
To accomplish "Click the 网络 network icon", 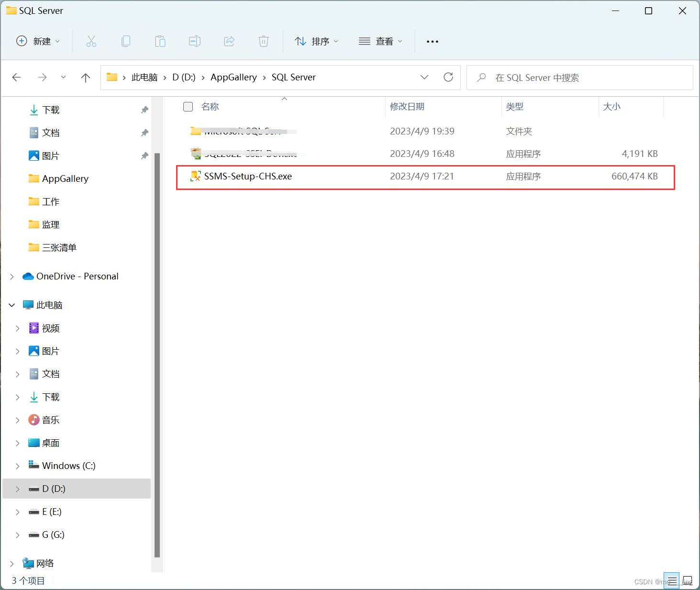I will coord(28,564).
